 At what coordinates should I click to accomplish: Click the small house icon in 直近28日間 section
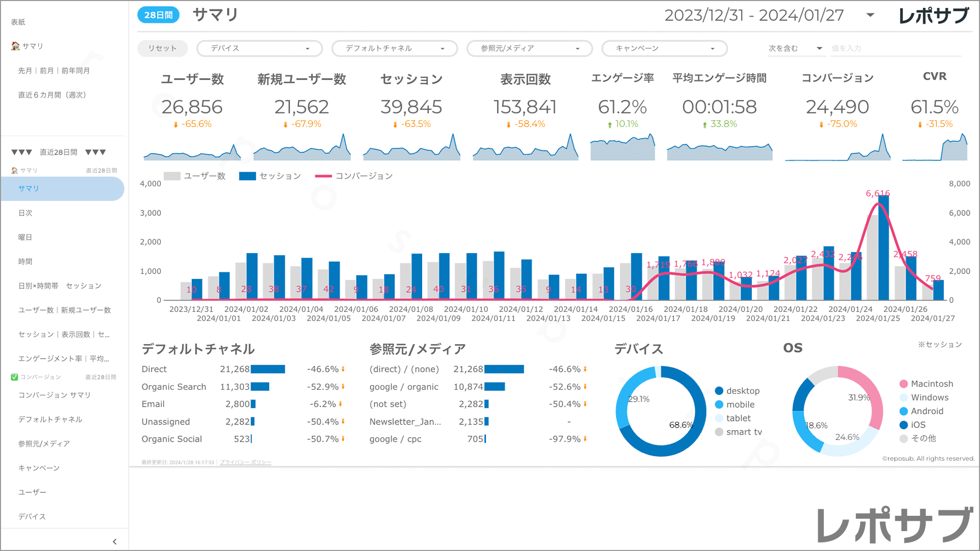[x=14, y=170]
